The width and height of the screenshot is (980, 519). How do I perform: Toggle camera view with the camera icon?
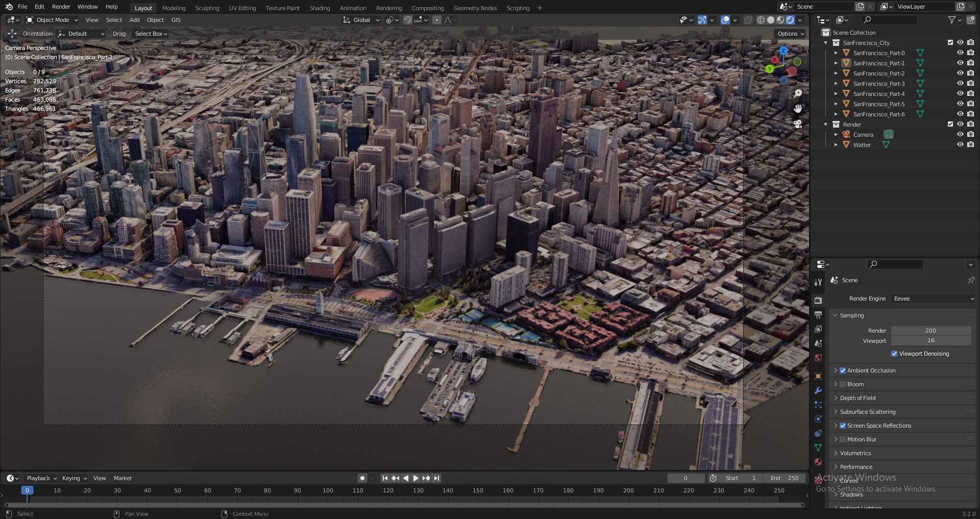[x=798, y=124]
